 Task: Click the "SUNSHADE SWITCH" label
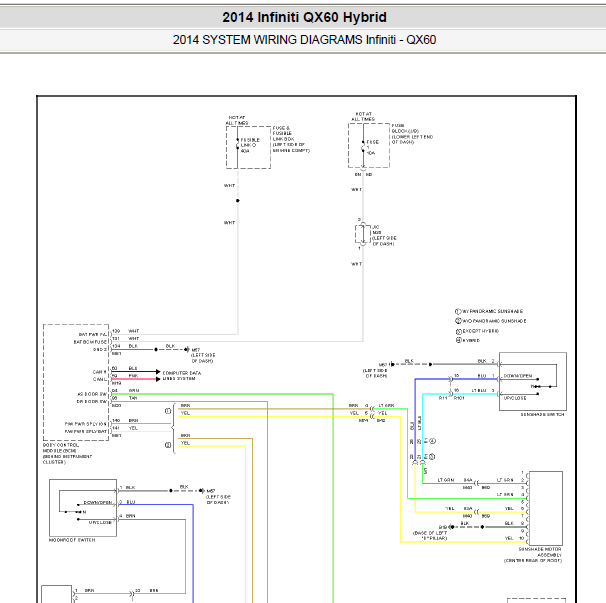542,414
